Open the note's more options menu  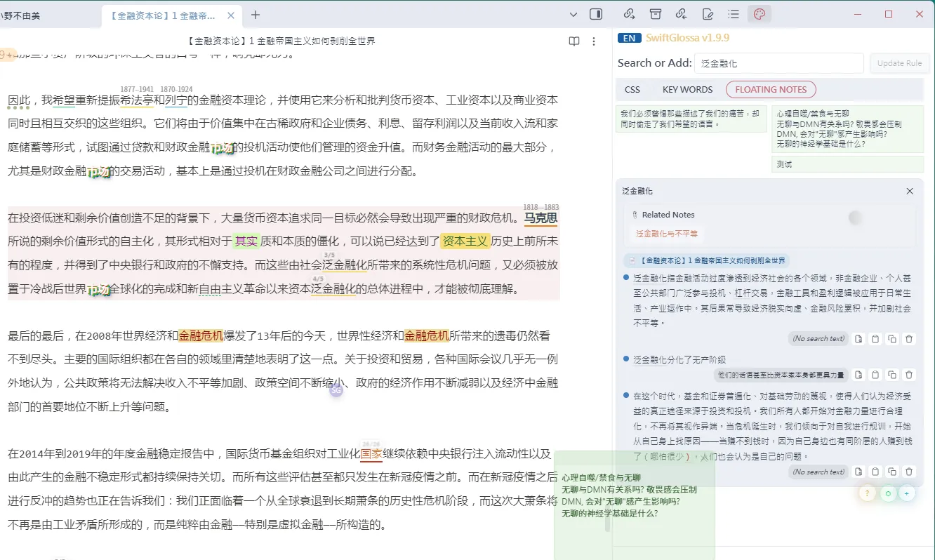click(x=594, y=41)
